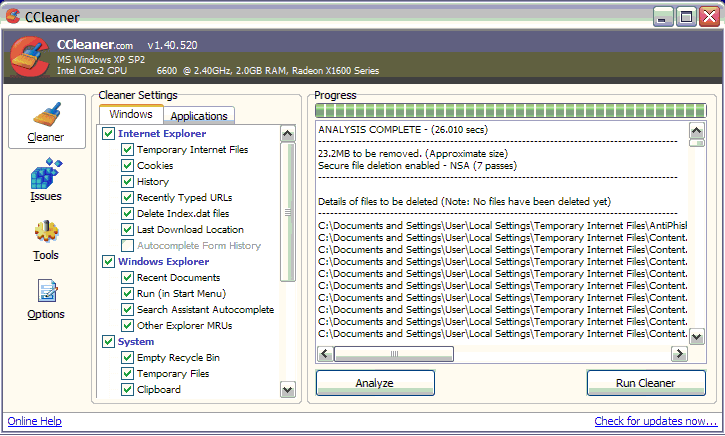Open the Check for updates link
This screenshot has width=725, height=436.
pos(655,422)
